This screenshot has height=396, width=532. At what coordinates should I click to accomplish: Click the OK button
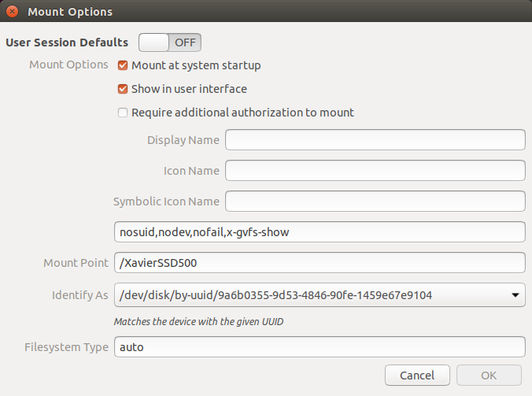(x=489, y=375)
